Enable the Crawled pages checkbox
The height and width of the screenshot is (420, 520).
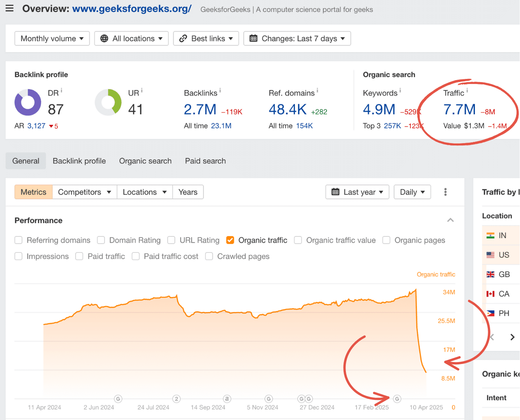tap(209, 256)
